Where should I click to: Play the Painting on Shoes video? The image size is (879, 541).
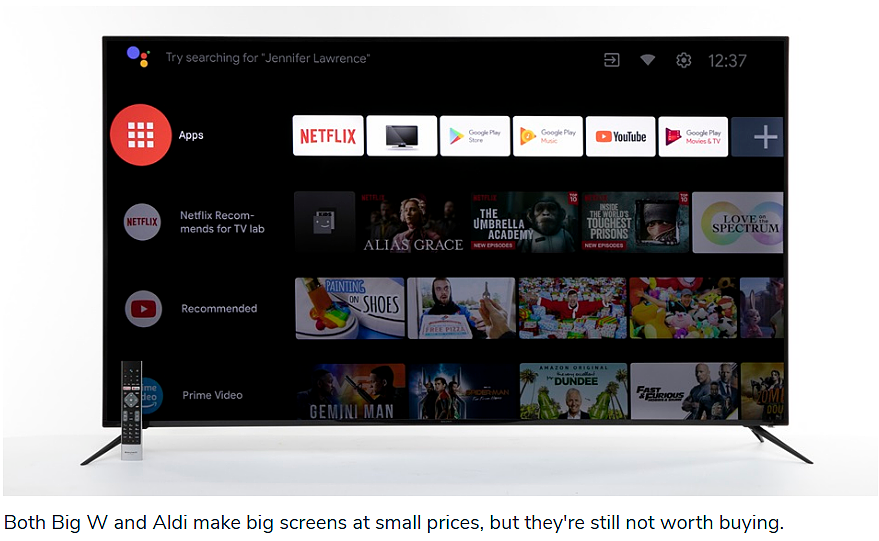click(x=350, y=308)
